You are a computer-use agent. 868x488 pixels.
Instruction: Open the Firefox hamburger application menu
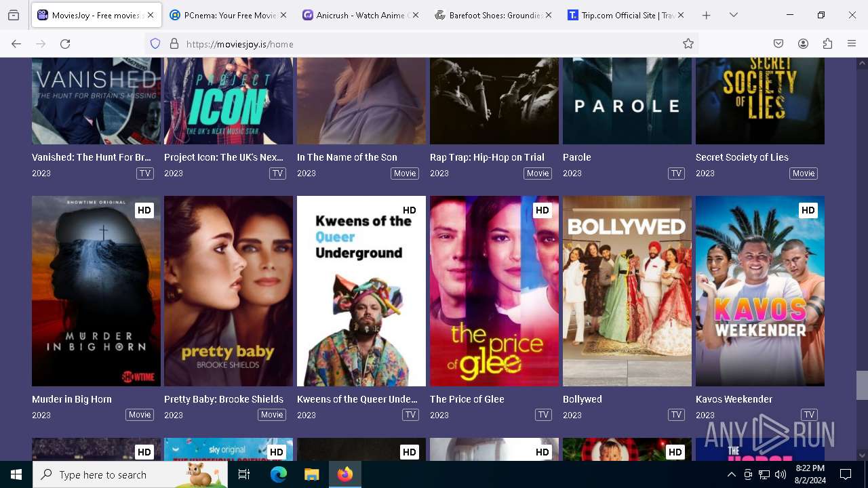pos(852,43)
